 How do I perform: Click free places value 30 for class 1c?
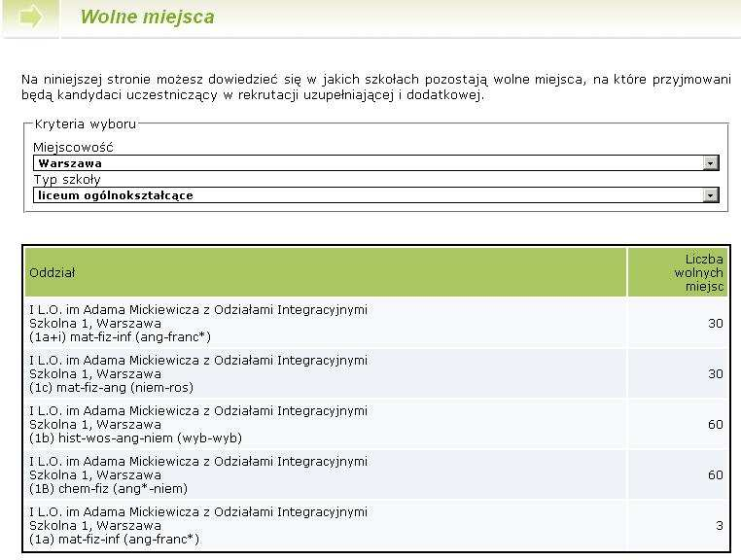pos(716,374)
